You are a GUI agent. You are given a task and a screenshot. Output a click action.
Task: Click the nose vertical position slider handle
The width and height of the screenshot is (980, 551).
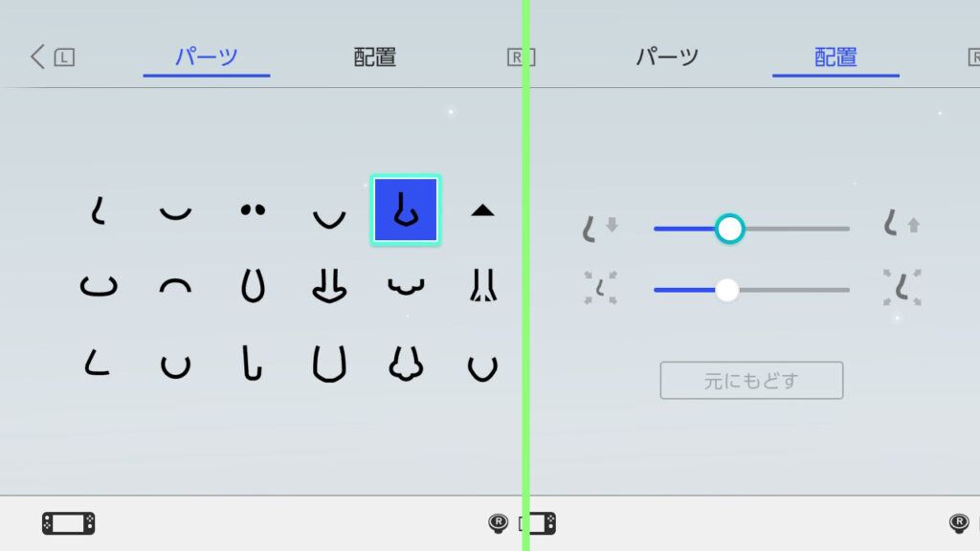coord(729,229)
